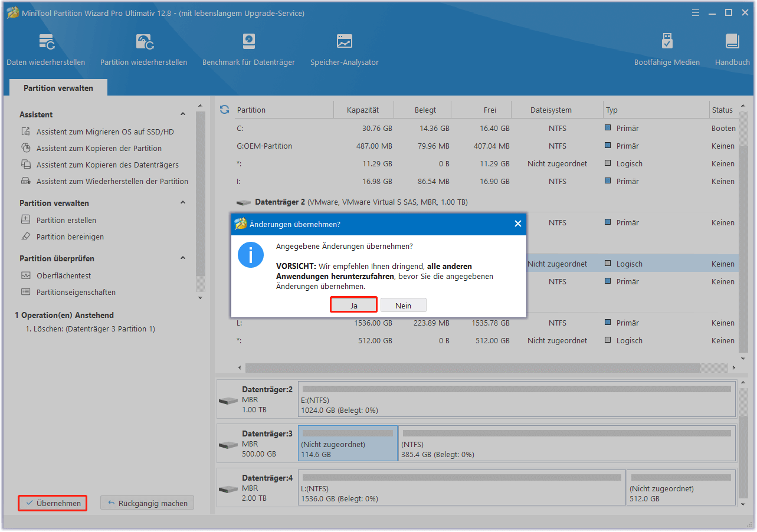
Task: Select the C: partition row
Action: 486,129
